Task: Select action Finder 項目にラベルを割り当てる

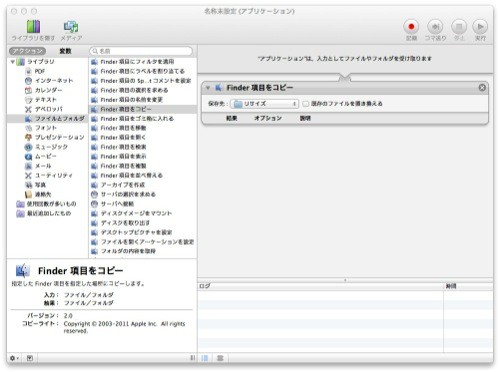Action: click(x=143, y=71)
